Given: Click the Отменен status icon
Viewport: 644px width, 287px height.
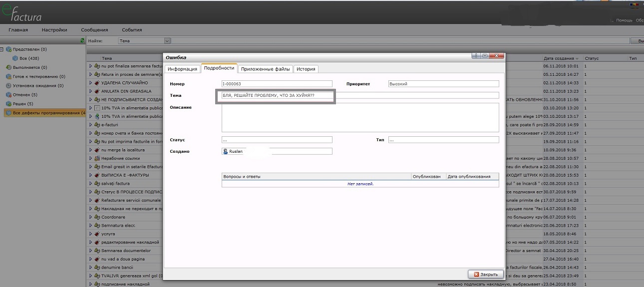Looking at the screenshot, I should (x=8, y=94).
